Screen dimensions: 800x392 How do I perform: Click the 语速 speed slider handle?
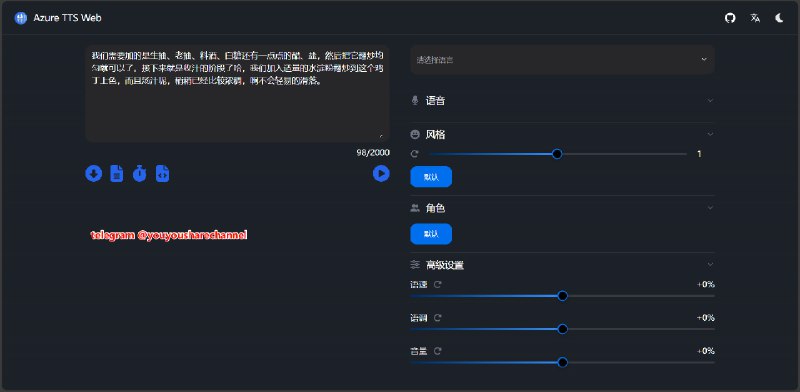coord(563,296)
